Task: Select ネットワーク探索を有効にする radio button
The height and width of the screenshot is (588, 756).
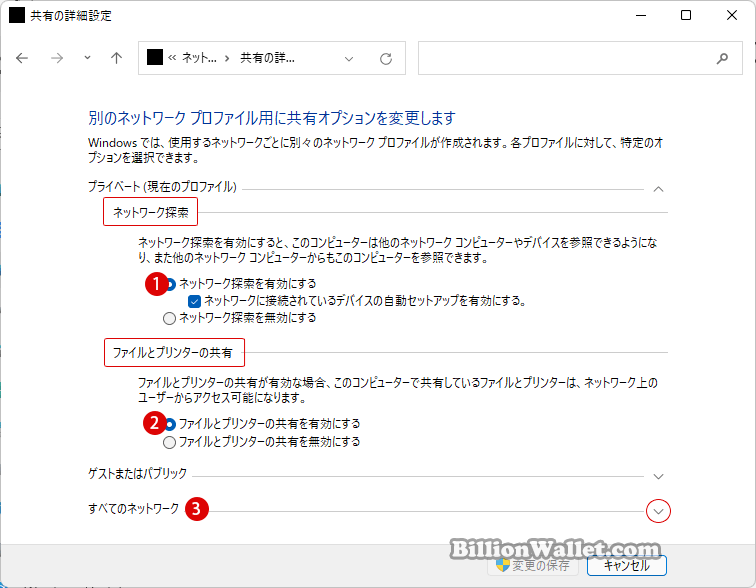Action: (x=170, y=284)
